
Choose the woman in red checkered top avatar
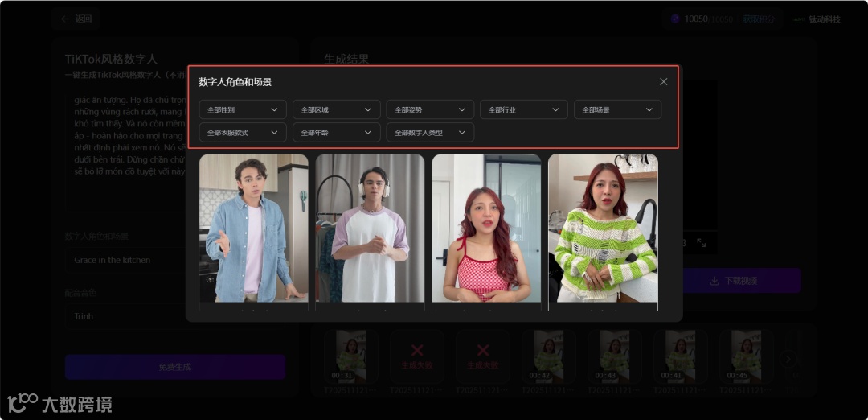(486, 229)
